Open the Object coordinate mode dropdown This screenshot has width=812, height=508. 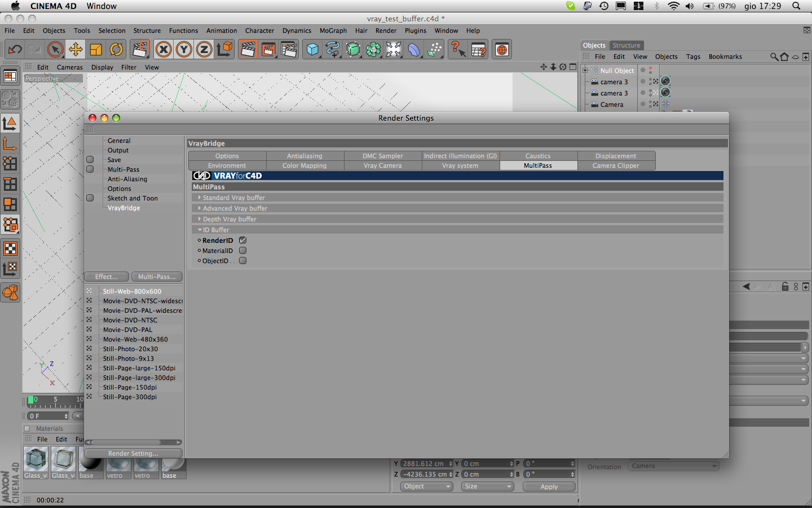427,487
